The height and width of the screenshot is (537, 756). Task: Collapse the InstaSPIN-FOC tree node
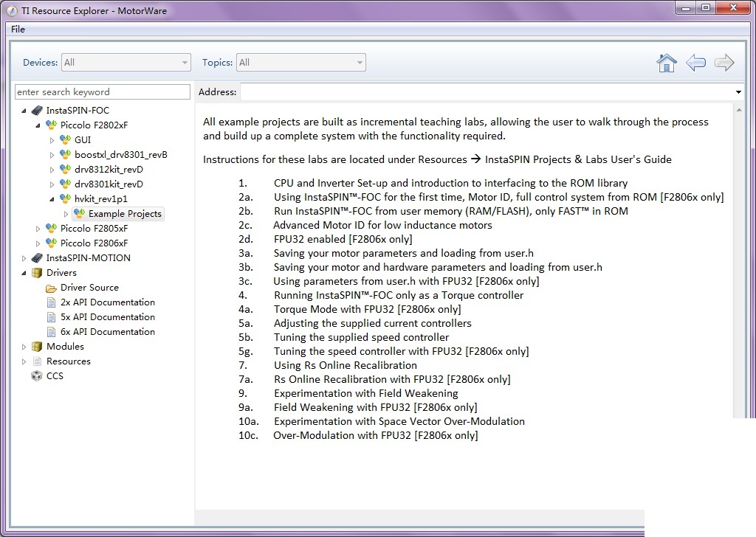(x=24, y=111)
